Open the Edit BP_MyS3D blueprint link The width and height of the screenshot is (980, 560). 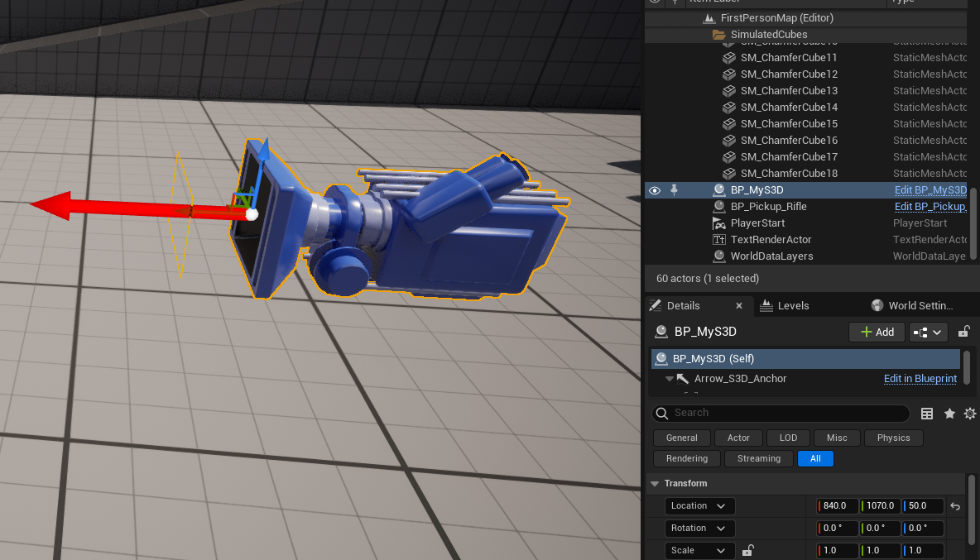click(930, 189)
